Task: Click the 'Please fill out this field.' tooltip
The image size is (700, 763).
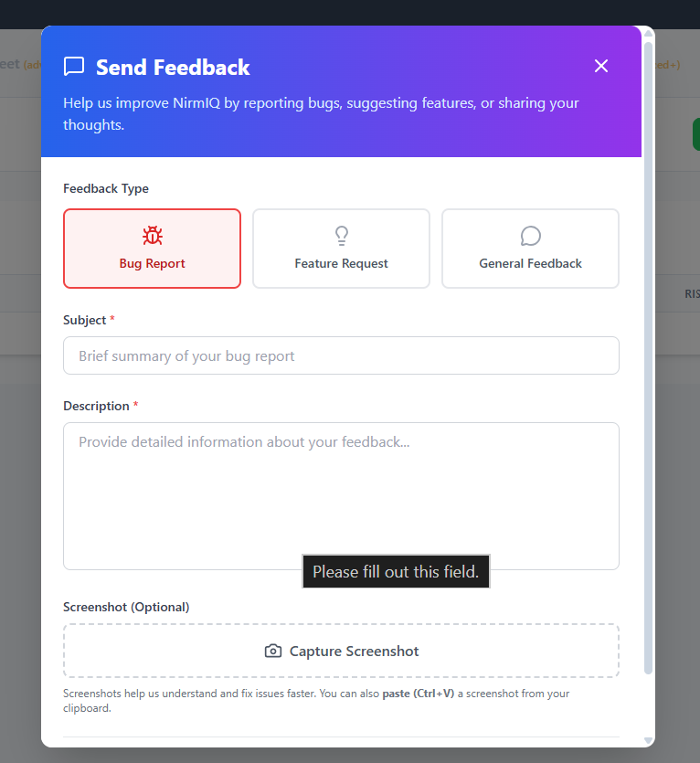Action: (x=396, y=571)
